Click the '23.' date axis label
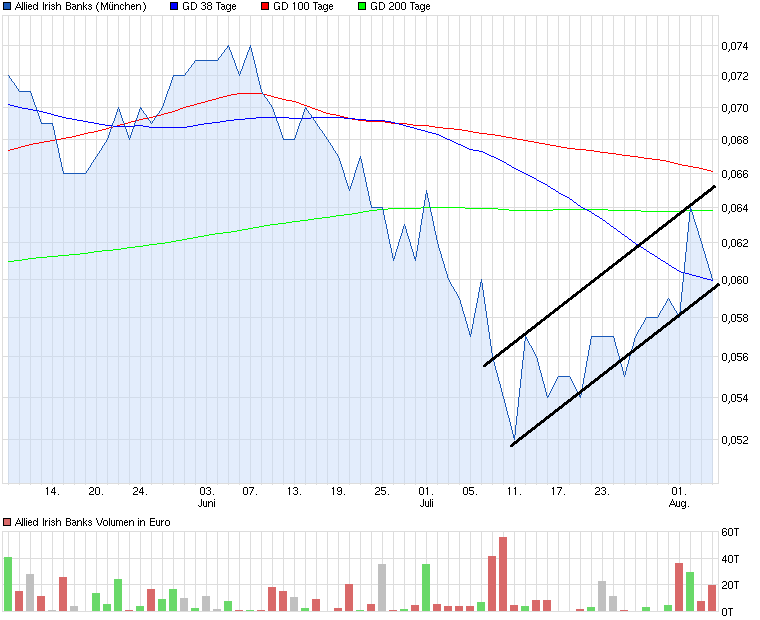Viewport: 760px width, 620px height. tap(602, 492)
